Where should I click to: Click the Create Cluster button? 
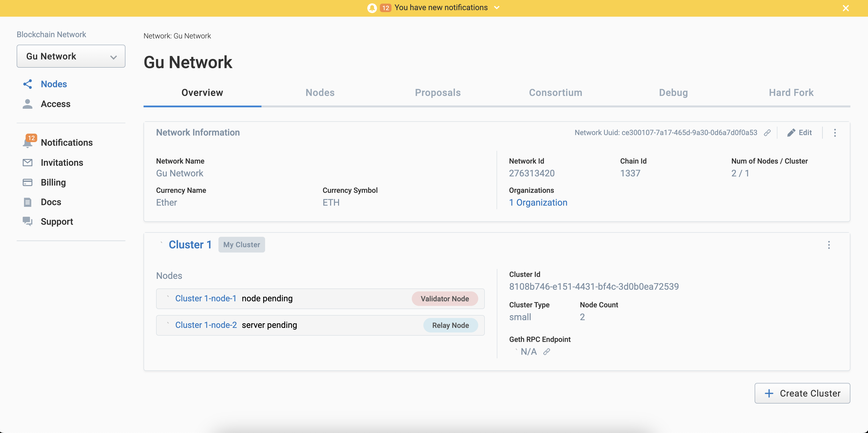coord(802,393)
